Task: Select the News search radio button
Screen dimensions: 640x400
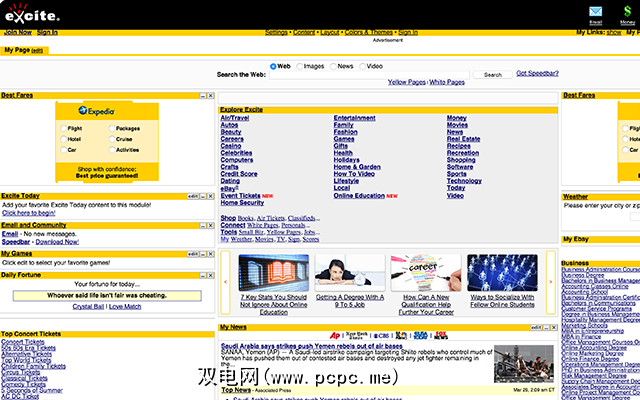Action: tap(333, 66)
